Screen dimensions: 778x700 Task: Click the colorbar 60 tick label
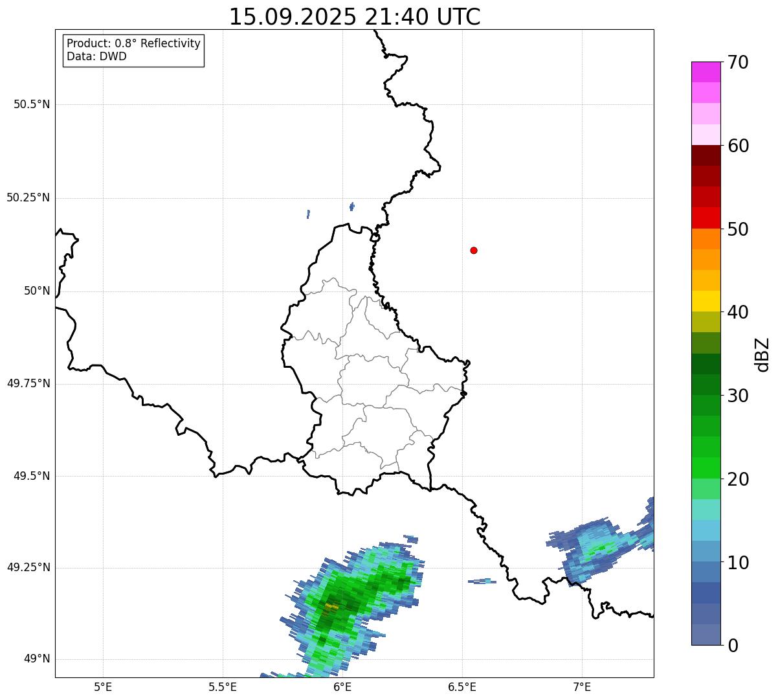[738, 146]
